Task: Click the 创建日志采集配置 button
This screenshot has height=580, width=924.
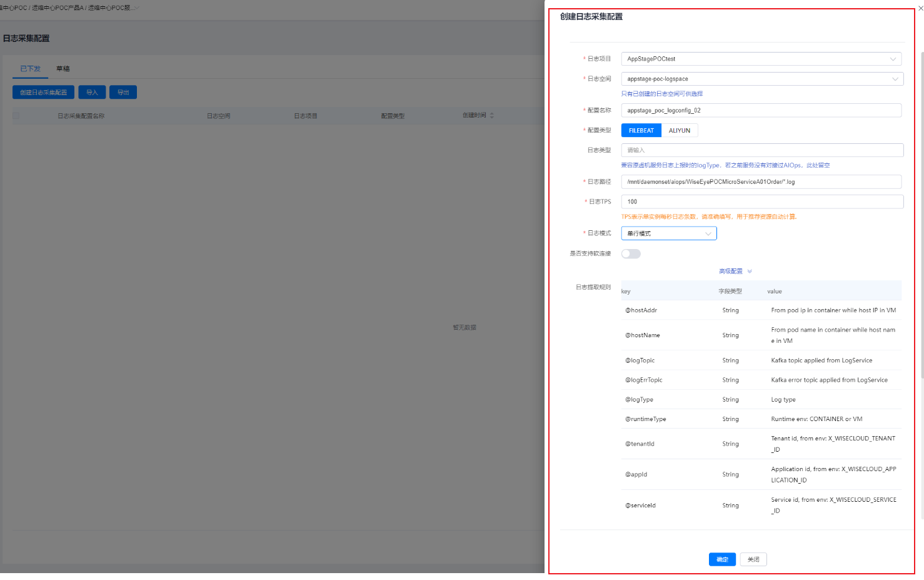Action: coord(43,93)
